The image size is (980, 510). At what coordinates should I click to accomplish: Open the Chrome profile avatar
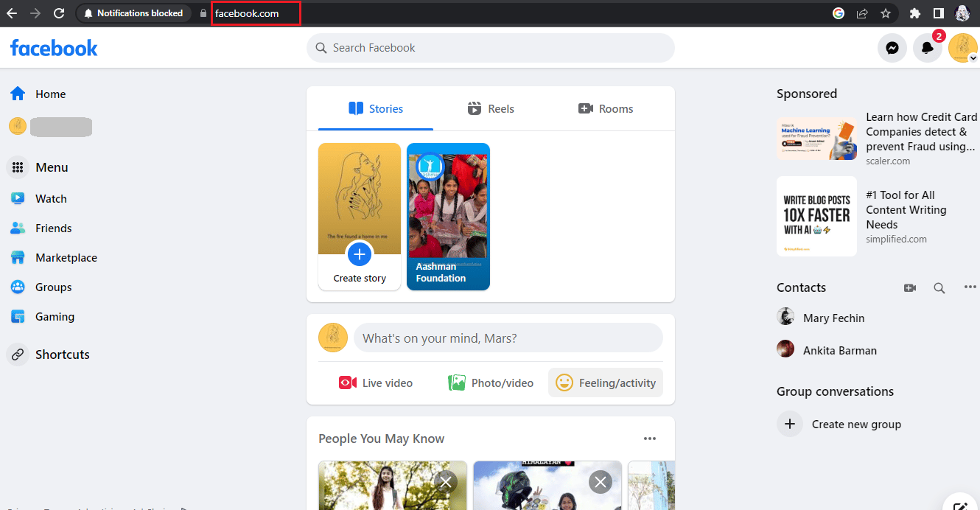coord(962,13)
